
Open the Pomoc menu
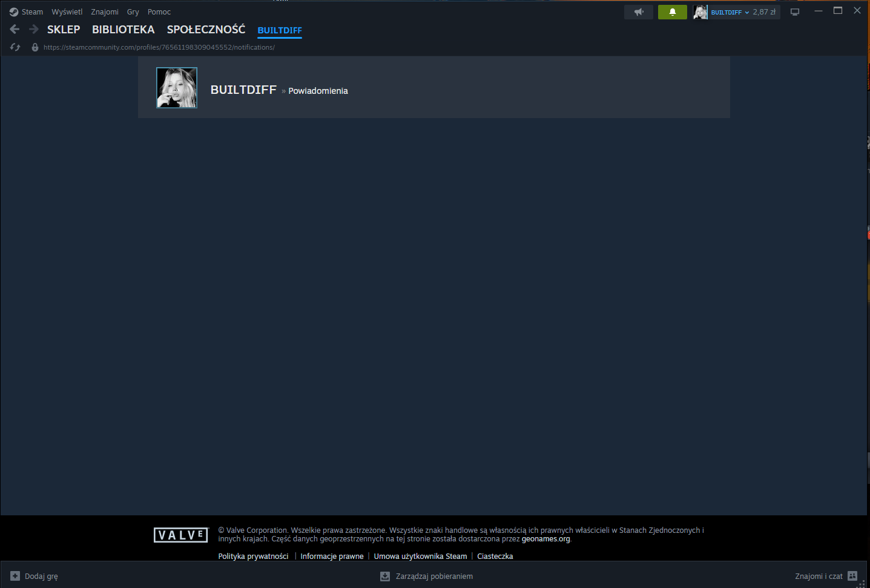click(x=159, y=12)
